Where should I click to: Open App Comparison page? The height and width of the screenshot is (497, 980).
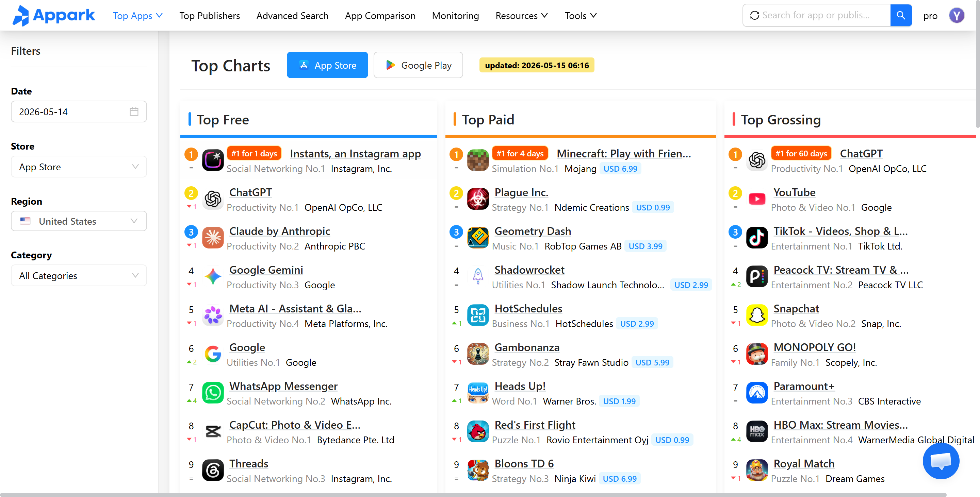tap(380, 16)
